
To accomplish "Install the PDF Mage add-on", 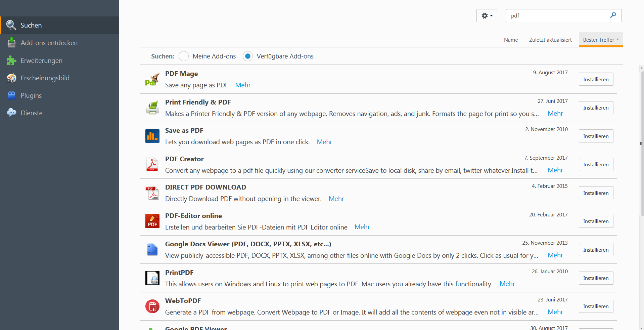I will 596,79.
